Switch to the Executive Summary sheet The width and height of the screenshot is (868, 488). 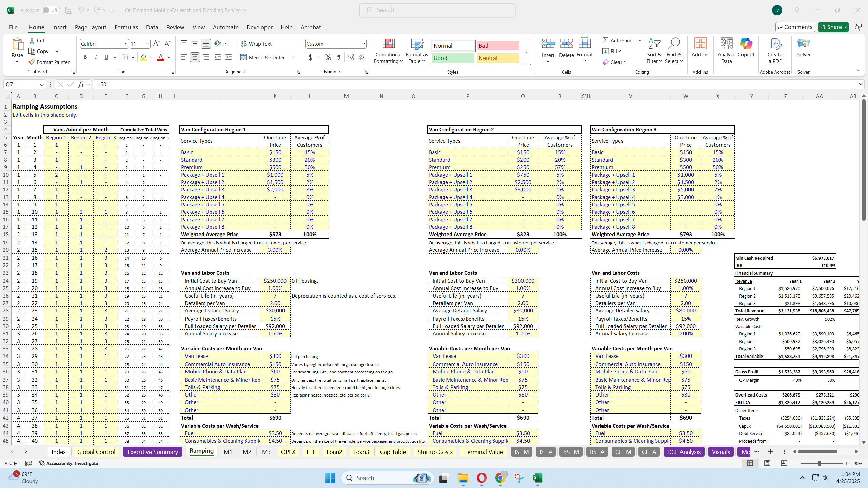(152, 452)
